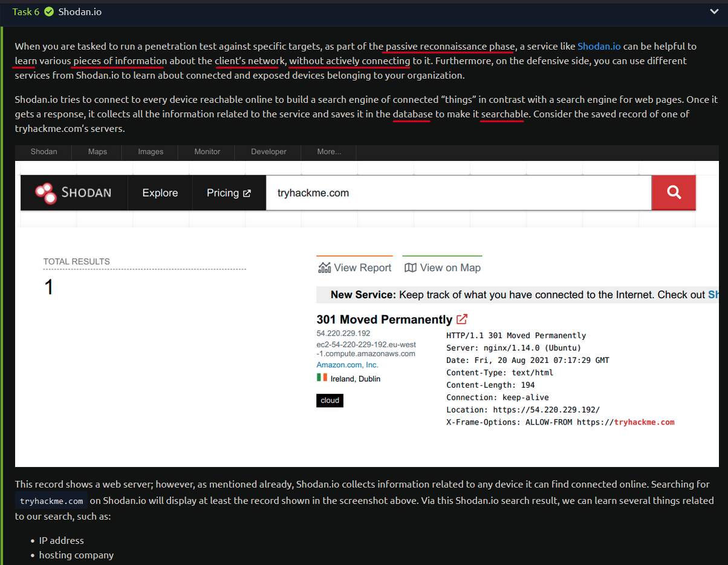Viewport: 728px width, 565px height.
Task: Select the Images tab
Action: tap(151, 152)
